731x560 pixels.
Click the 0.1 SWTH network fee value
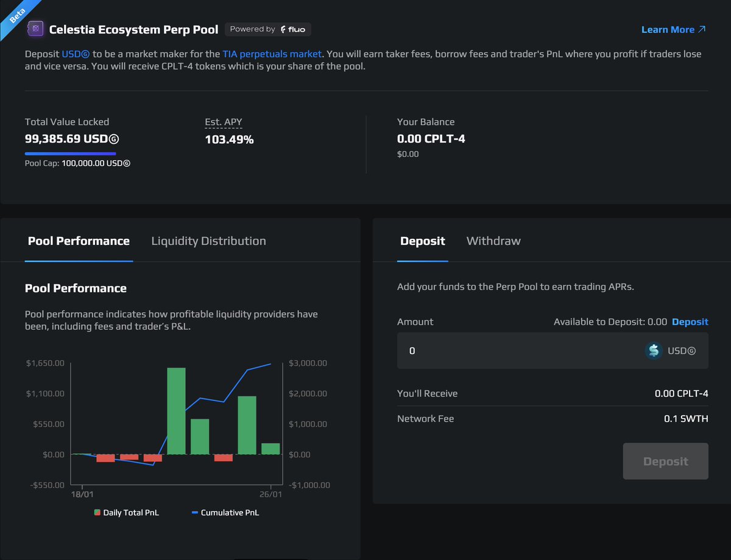click(x=686, y=419)
